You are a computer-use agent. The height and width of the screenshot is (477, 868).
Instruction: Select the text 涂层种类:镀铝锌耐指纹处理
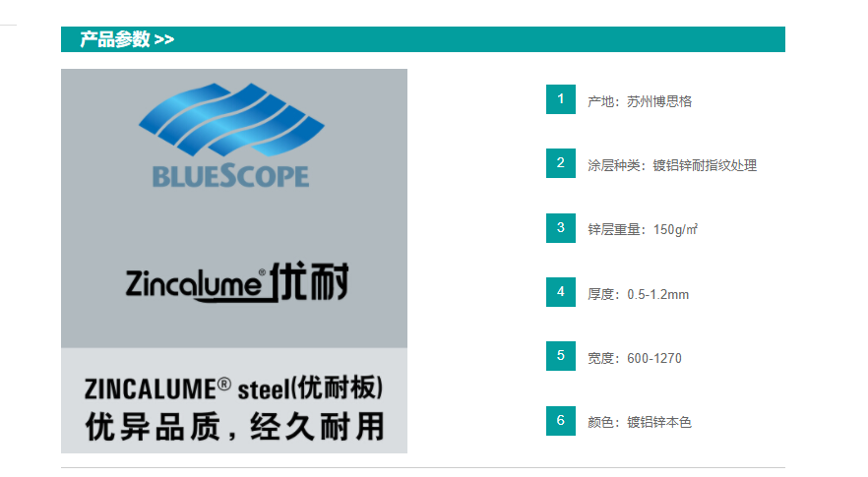click(672, 165)
